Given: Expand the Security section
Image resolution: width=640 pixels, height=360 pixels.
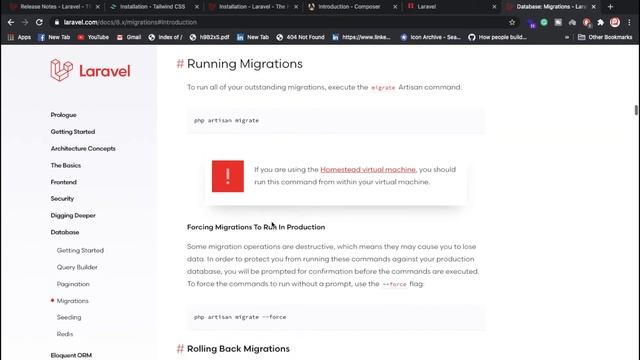Looking at the screenshot, I should pos(62,198).
